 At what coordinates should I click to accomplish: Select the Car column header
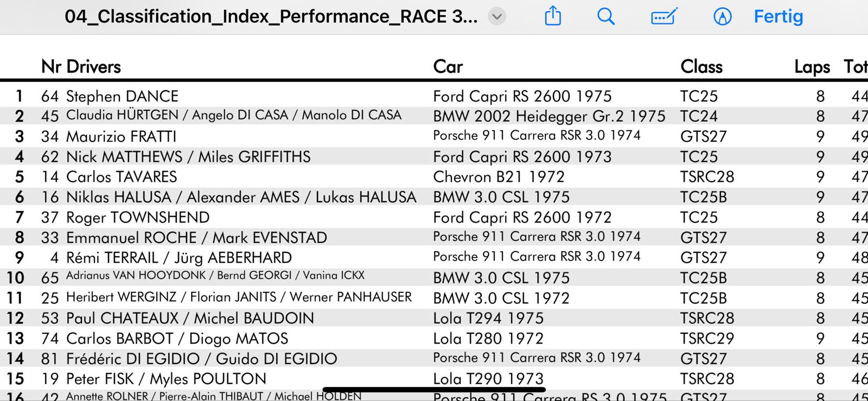pyautogui.click(x=448, y=67)
